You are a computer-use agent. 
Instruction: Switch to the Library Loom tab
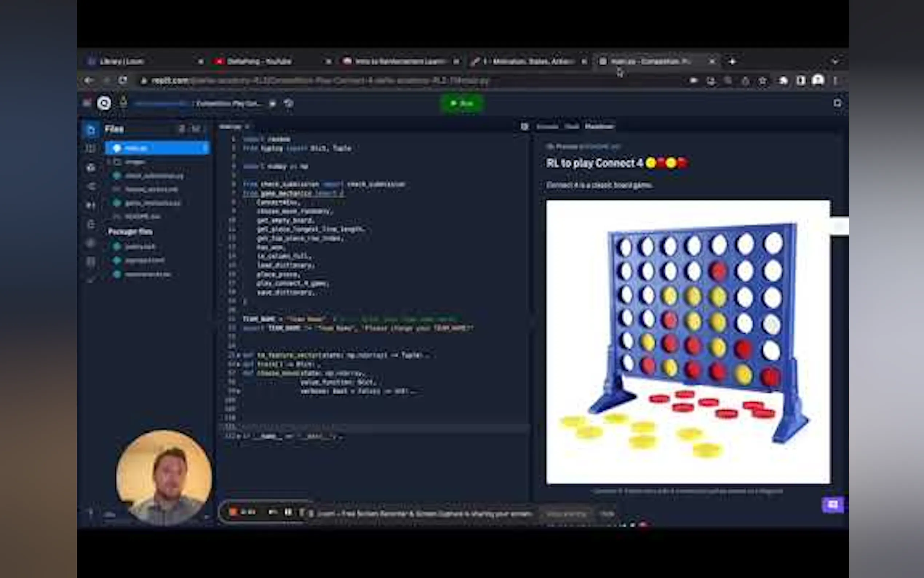click(122, 62)
